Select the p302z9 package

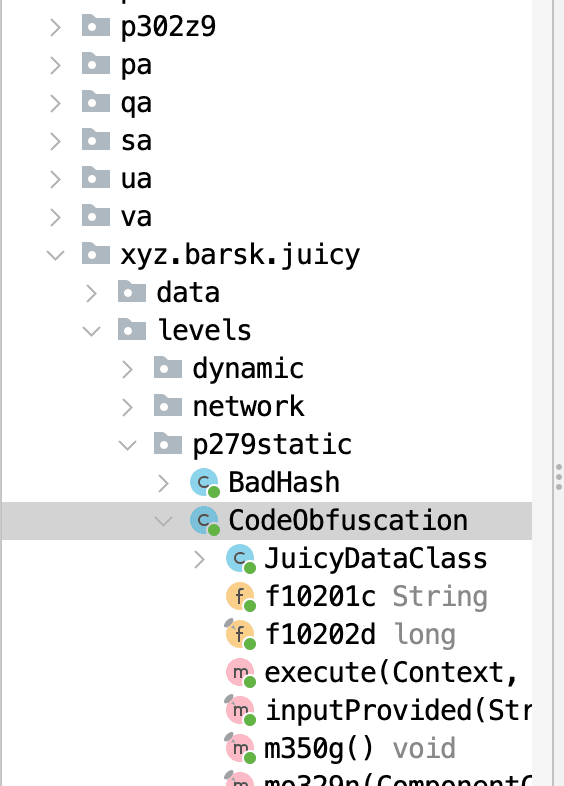tap(168, 27)
